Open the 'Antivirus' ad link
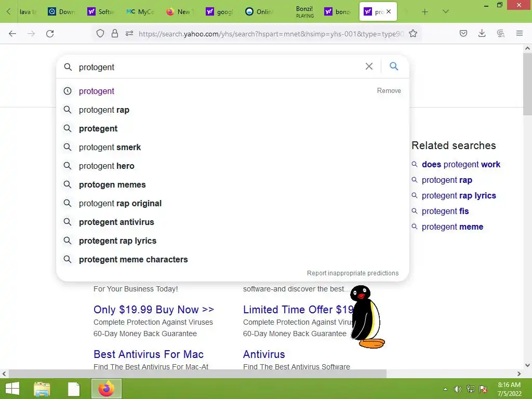This screenshot has height=399, width=532. click(x=264, y=354)
